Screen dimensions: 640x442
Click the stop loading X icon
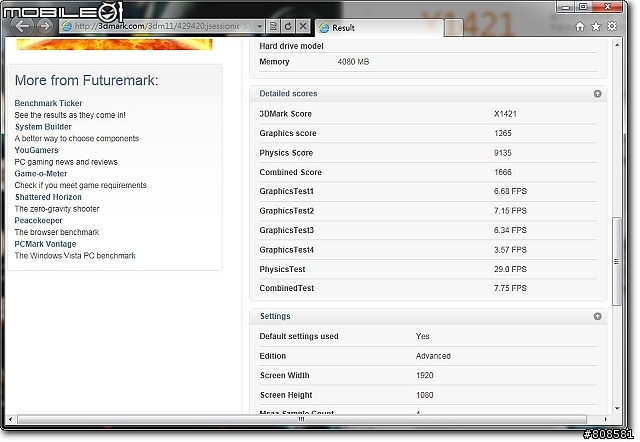click(x=303, y=27)
